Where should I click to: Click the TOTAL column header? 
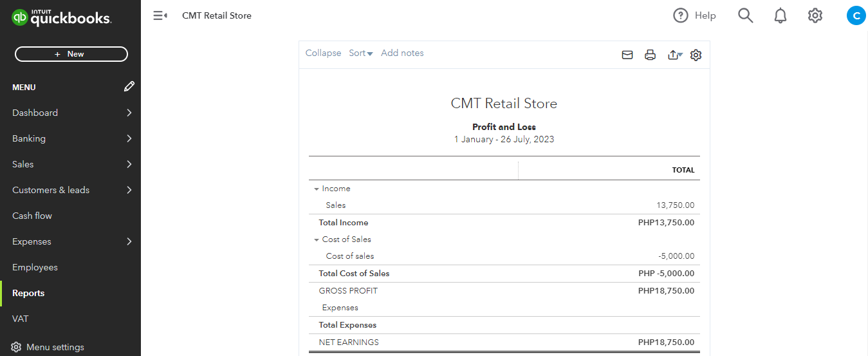683,171
